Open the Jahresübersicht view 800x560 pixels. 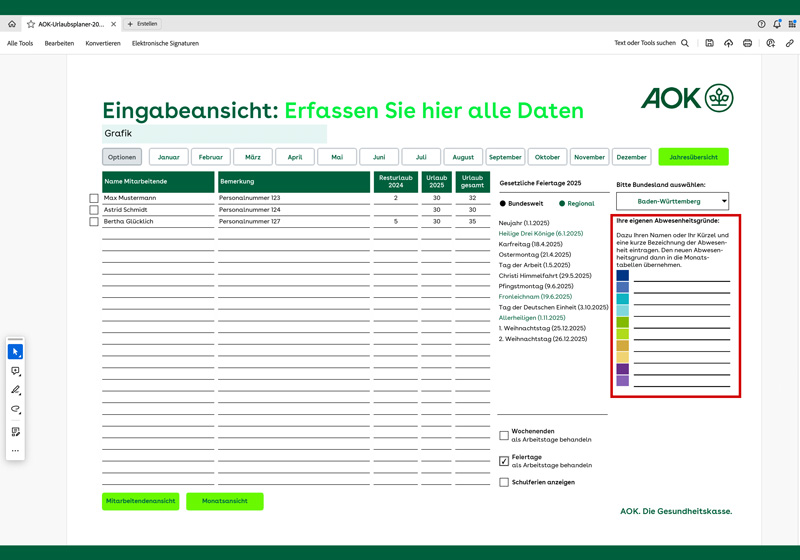click(x=693, y=157)
